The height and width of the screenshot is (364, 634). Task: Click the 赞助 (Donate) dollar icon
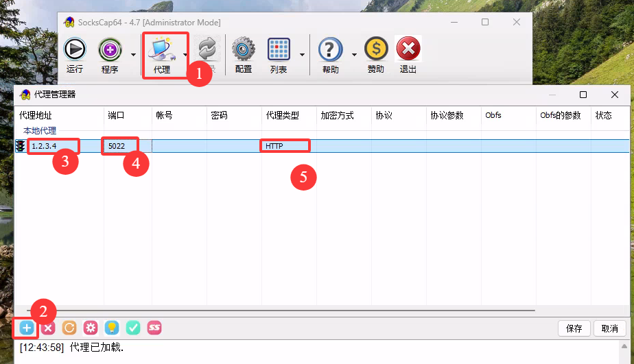[x=375, y=50]
